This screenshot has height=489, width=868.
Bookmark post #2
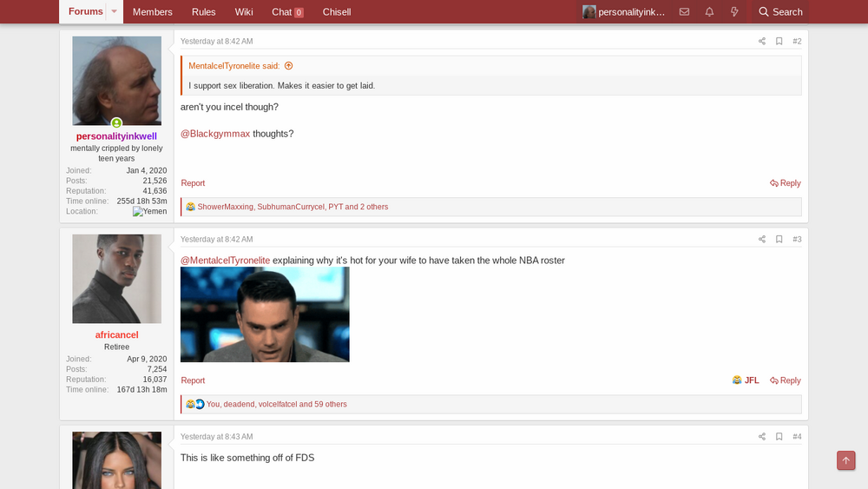point(779,41)
